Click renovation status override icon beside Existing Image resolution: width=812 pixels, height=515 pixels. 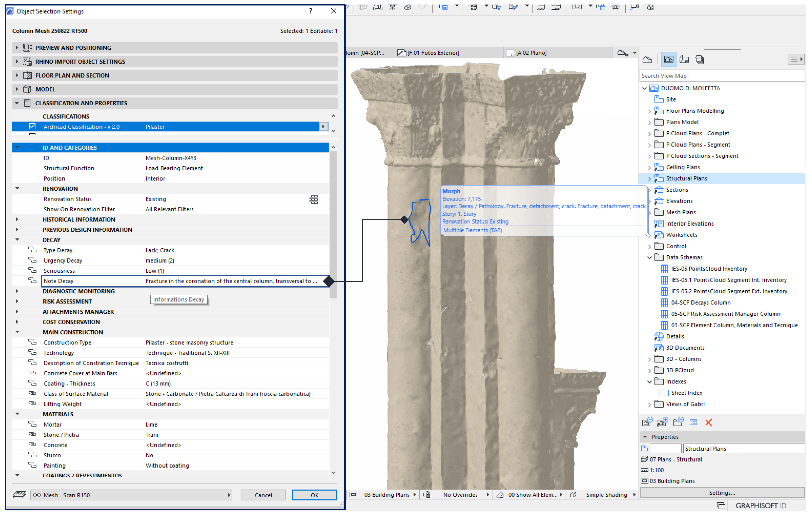point(314,199)
